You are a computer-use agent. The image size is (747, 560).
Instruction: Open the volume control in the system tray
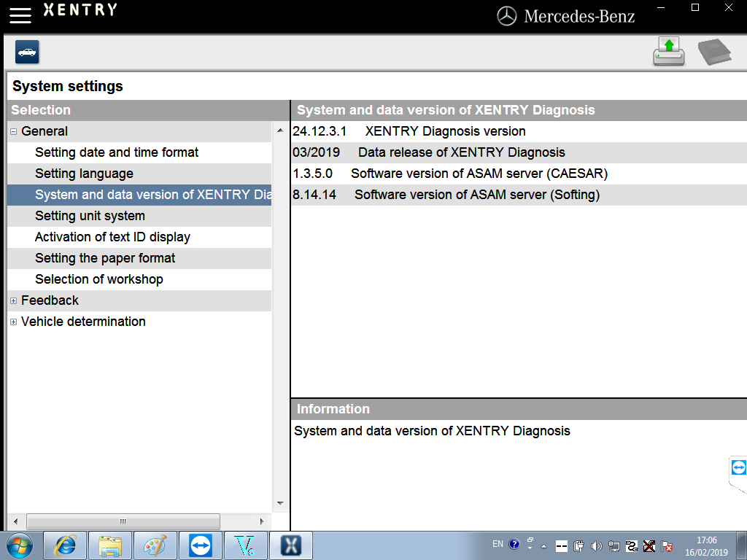[596, 545]
